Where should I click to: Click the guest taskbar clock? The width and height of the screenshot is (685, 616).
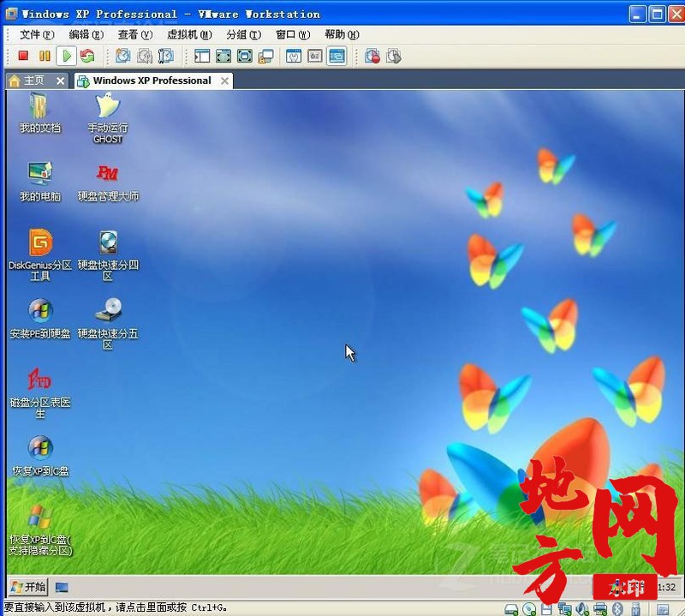(666, 587)
